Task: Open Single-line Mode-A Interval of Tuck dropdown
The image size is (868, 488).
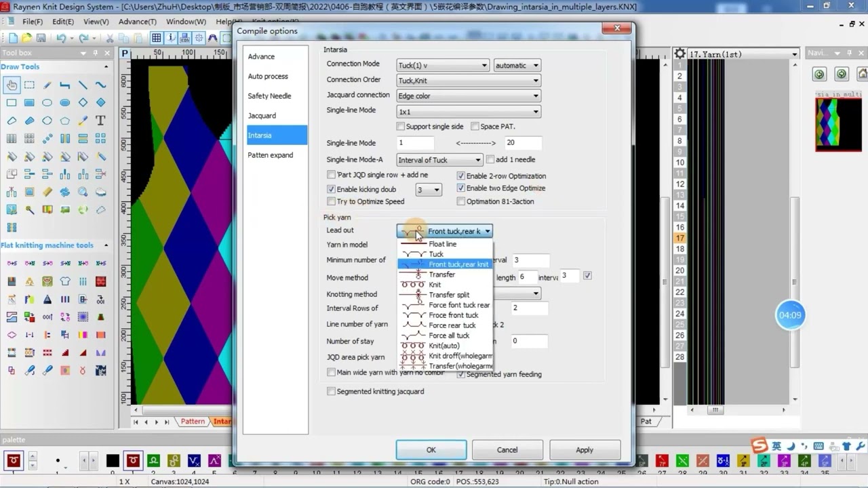Action: pyautogui.click(x=439, y=160)
